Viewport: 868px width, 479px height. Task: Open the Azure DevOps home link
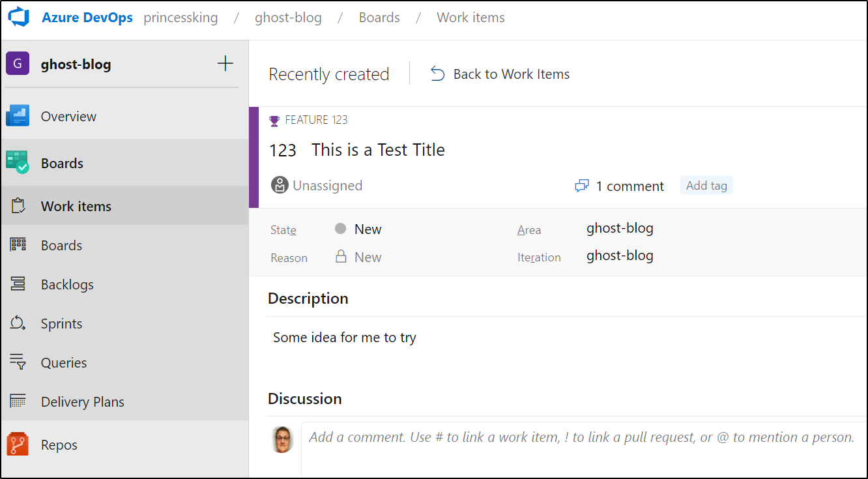pyautogui.click(x=87, y=18)
